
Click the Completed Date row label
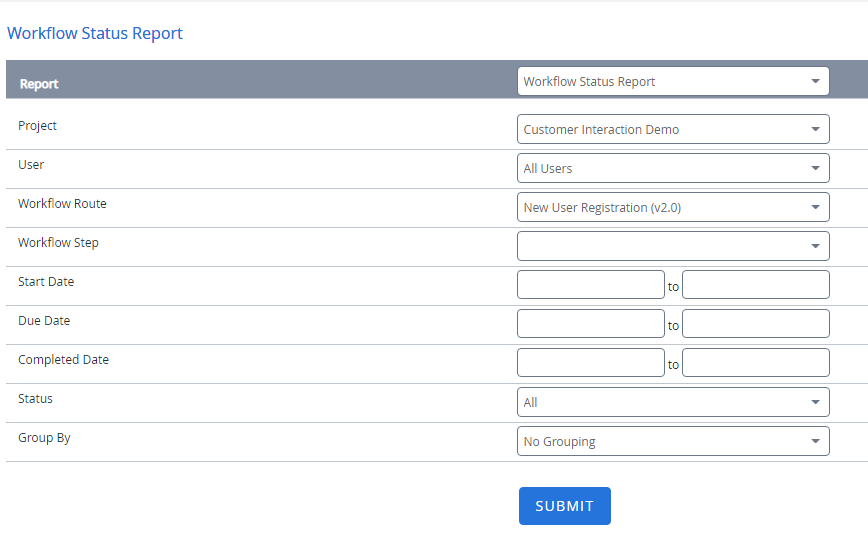point(63,360)
